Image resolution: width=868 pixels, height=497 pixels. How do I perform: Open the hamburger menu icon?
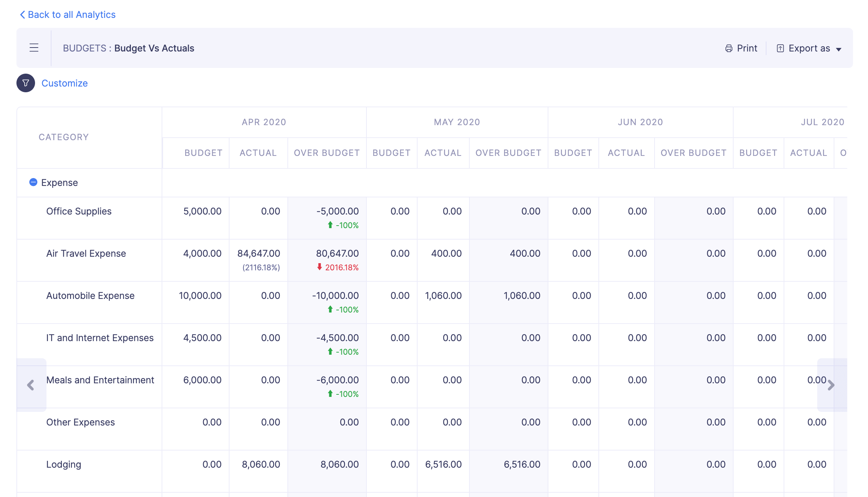click(34, 48)
